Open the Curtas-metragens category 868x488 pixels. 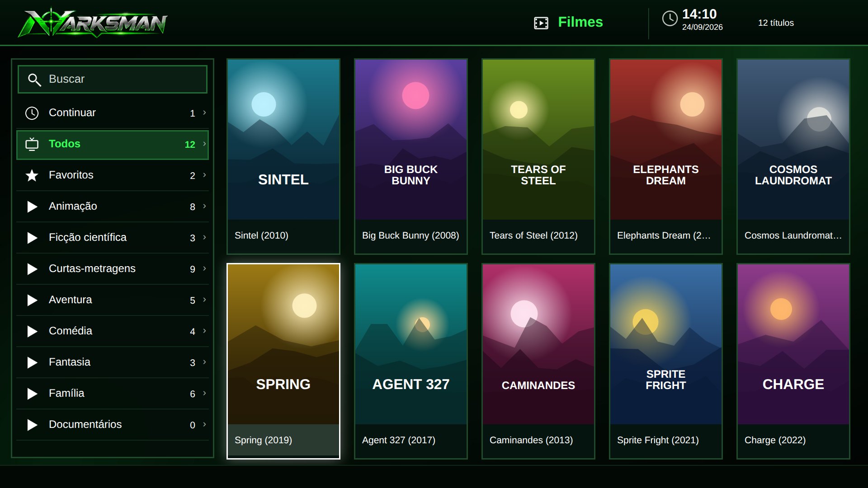pyautogui.click(x=113, y=269)
